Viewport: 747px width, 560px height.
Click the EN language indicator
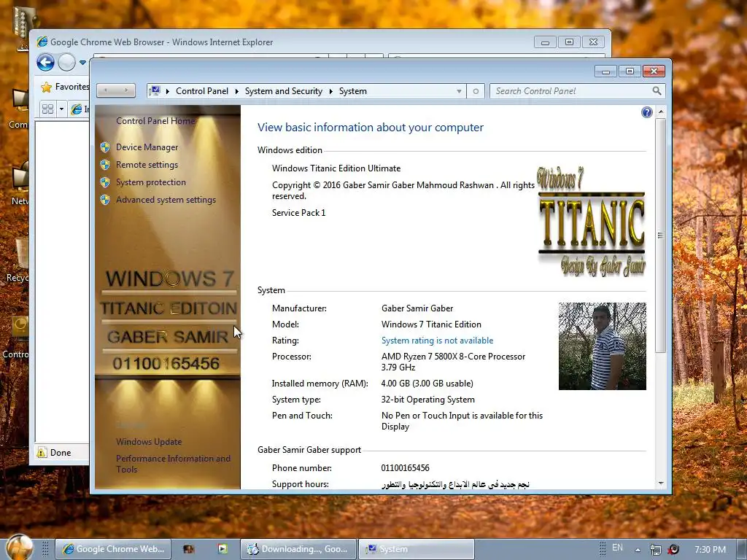(x=617, y=548)
